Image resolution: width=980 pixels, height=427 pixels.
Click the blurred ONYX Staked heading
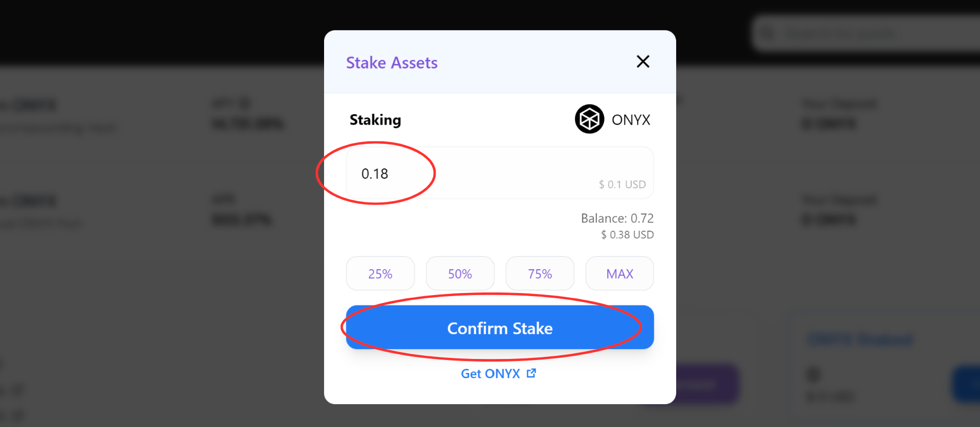[x=860, y=340]
